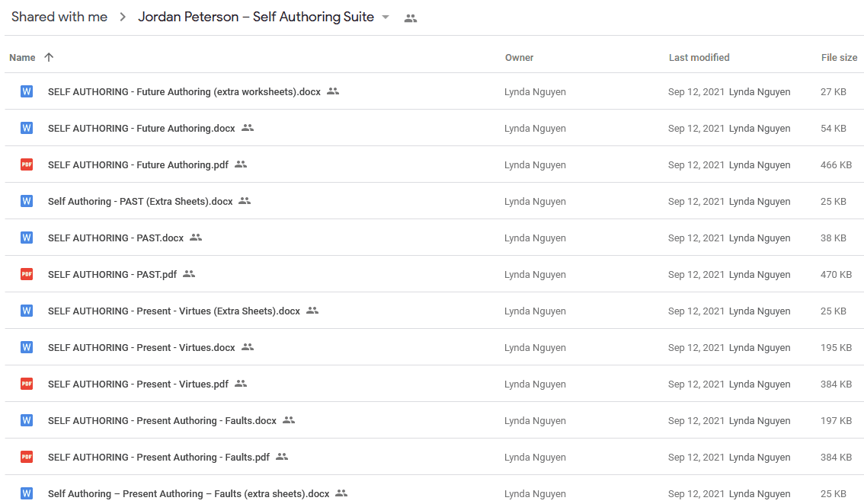Viewport: 864px width, 504px height.
Task: Click shared icon beside SELF AUTHORING - PAST.docx
Action: pos(196,237)
